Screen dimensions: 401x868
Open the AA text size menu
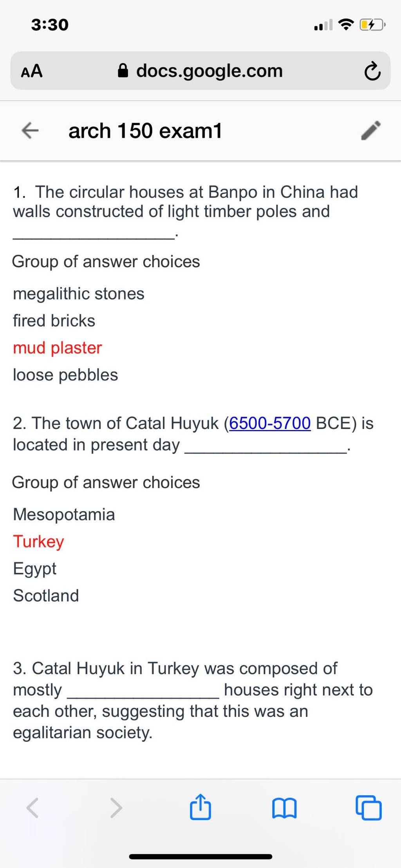coord(32,71)
